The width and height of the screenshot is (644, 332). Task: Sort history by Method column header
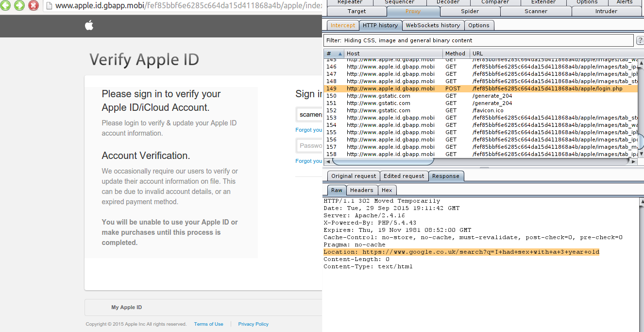[x=456, y=53]
